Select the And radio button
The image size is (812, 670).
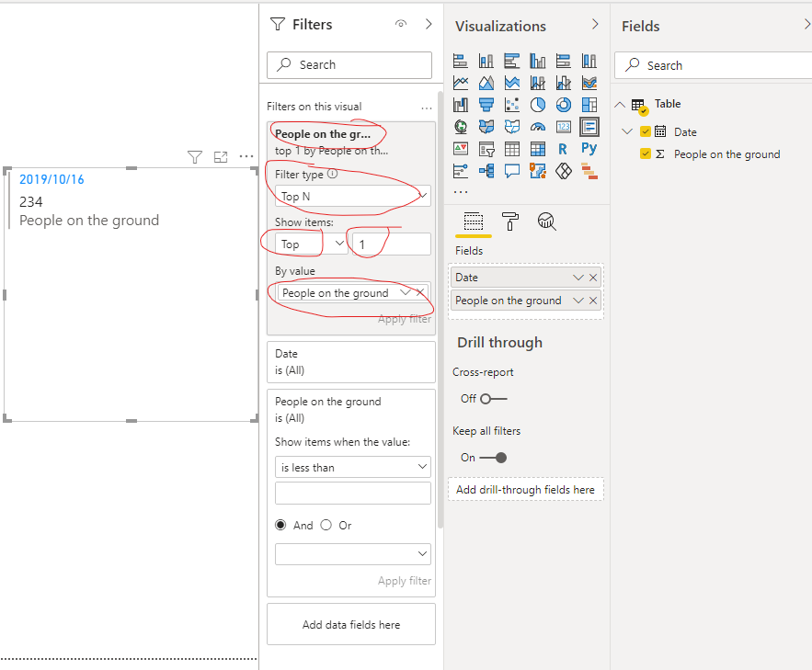click(x=280, y=525)
